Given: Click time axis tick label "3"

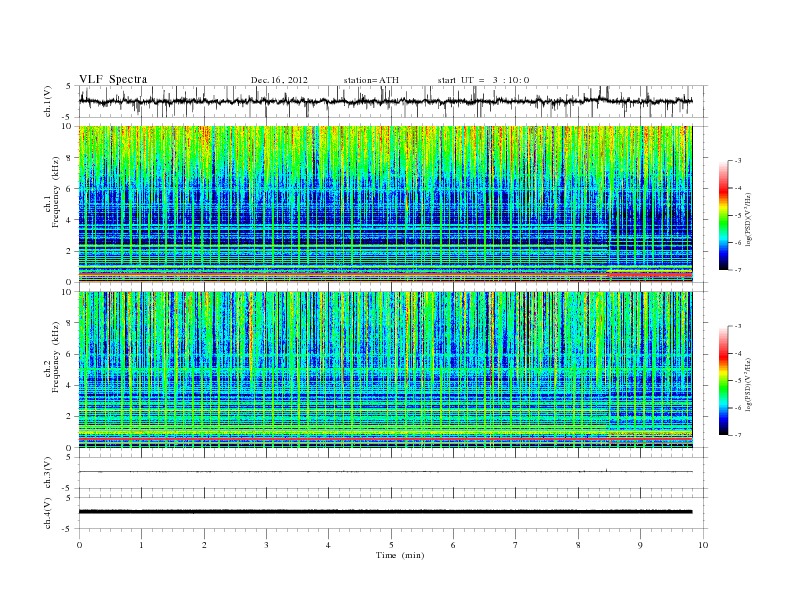Looking at the screenshot, I should click(x=267, y=545).
